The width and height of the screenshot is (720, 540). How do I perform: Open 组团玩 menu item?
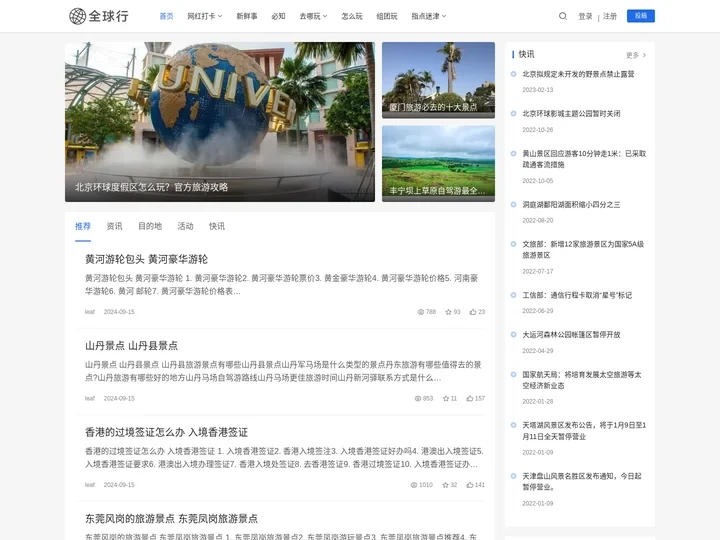pos(387,16)
